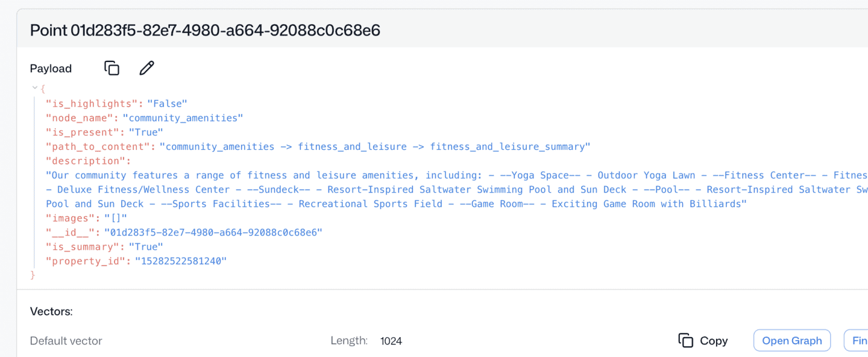Open the Graph view for this point

(791, 341)
